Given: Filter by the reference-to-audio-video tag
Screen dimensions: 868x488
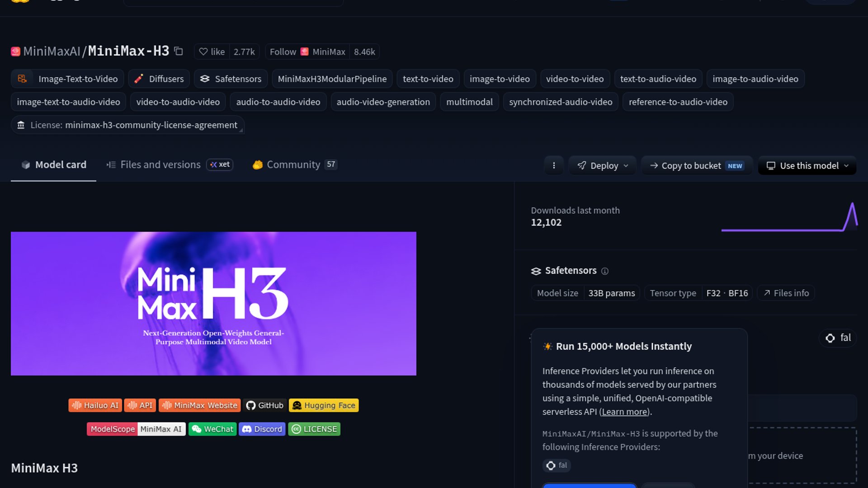Looking at the screenshot, I should pos(678,102).
